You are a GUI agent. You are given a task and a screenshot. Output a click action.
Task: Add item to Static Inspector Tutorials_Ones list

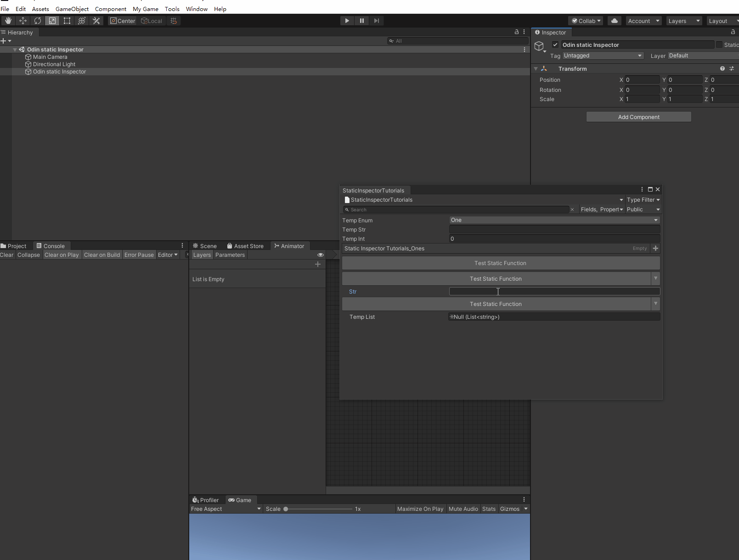pos(655,249)
